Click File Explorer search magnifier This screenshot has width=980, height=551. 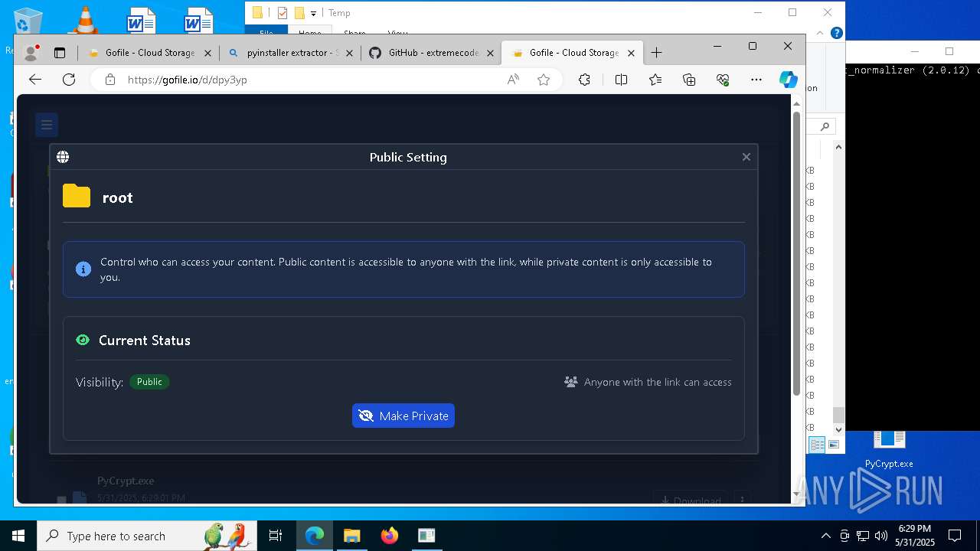click(x=825, y=126)
